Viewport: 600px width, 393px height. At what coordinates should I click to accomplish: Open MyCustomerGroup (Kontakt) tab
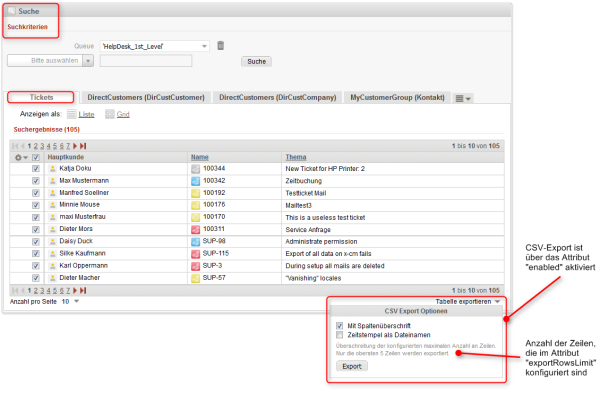397,97
